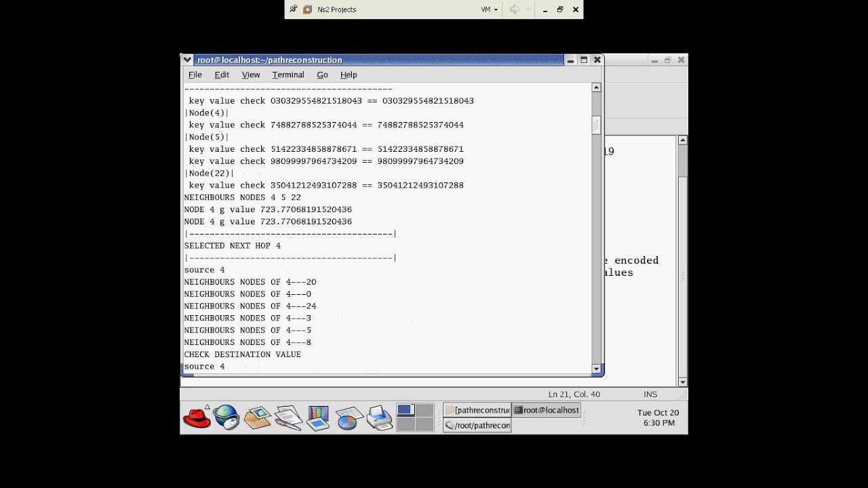Open the email client envelope icon
Screen dimensions: 868x488
[x=257, y=417]
